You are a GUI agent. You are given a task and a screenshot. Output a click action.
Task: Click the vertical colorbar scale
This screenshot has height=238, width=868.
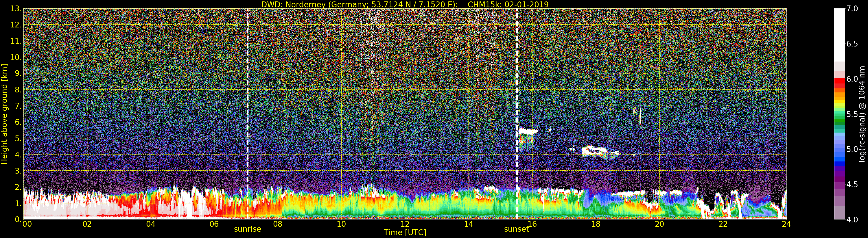[839, 114]
